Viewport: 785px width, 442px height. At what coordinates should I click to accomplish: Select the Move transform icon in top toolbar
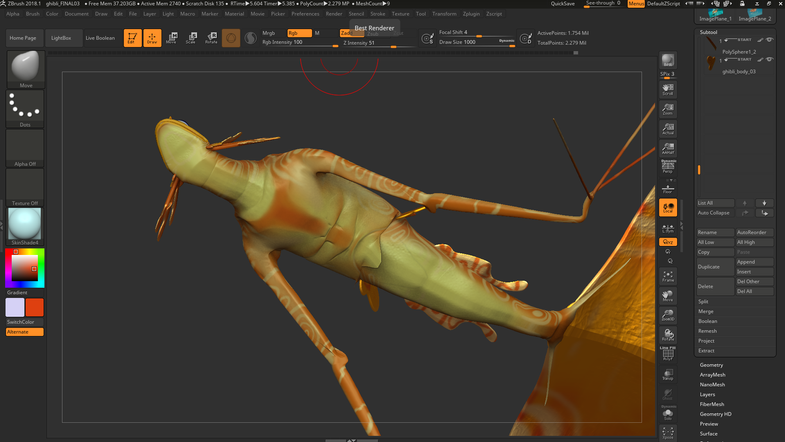click(172, 38)
